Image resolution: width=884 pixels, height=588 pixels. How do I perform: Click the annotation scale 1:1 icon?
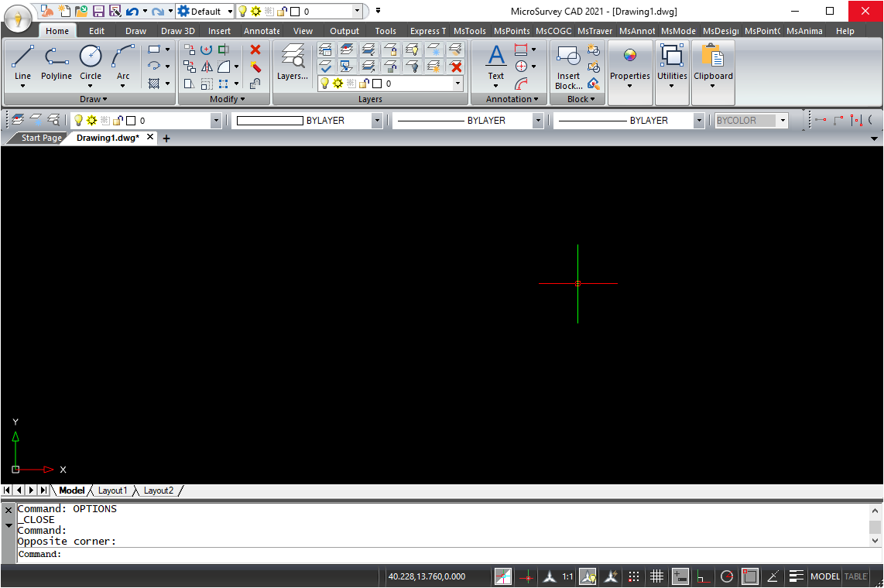point(567,576)
